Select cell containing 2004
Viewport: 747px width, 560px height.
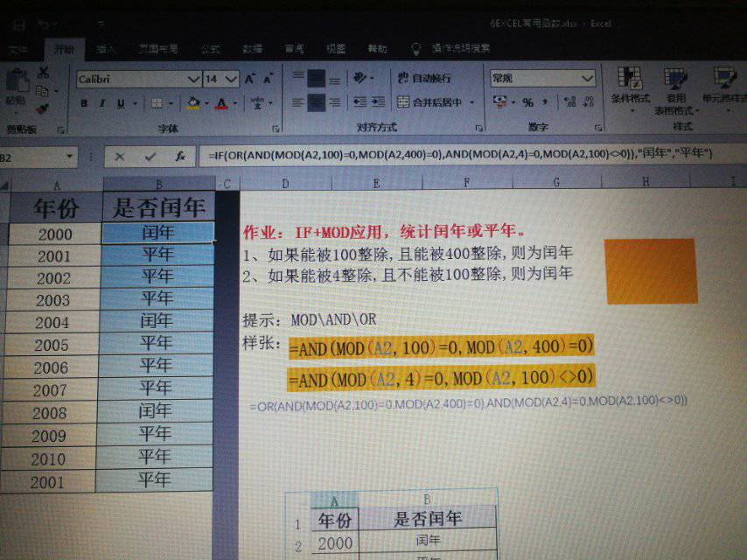point(52,323)
